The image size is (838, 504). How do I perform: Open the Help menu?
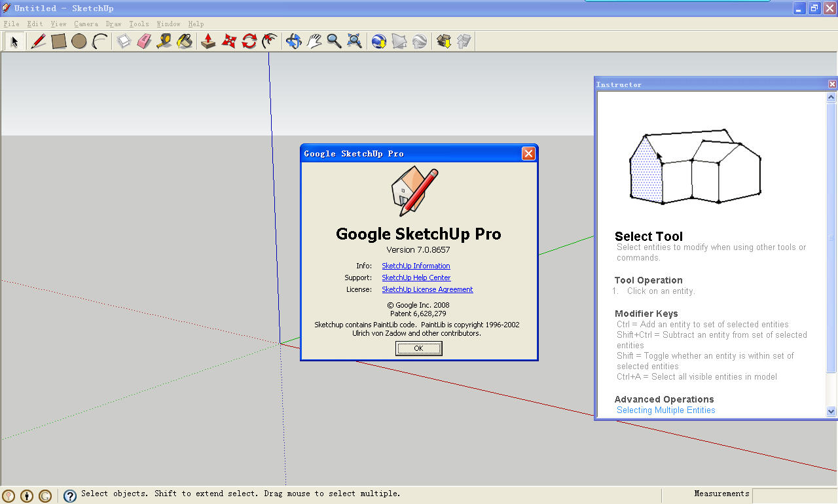click(196, 24)
